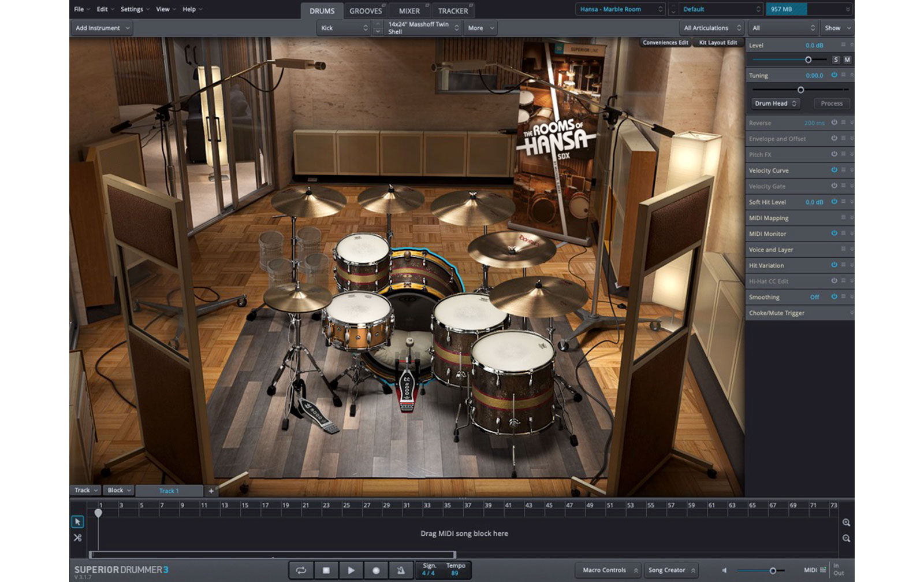Image resolution: width=924 pixels, height=582 pixels.
Task: Switch to the TRACKER tab
Action: pos(453,10)
